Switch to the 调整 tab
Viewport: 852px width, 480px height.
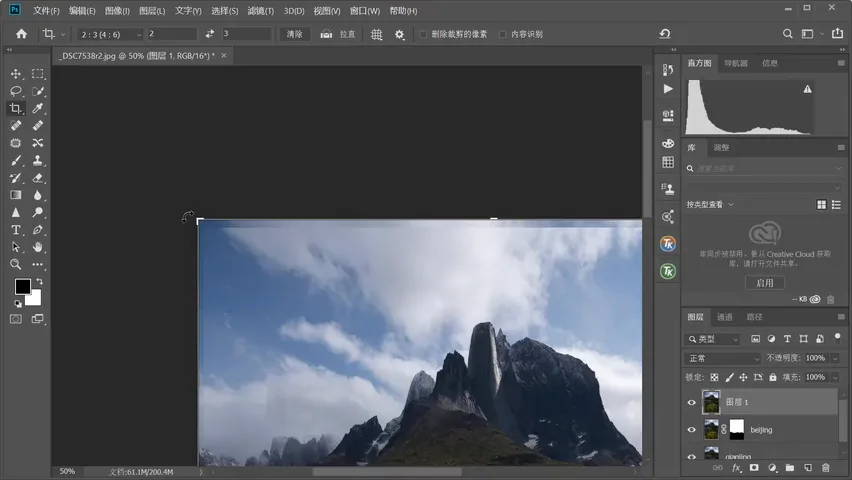(721, 148)
